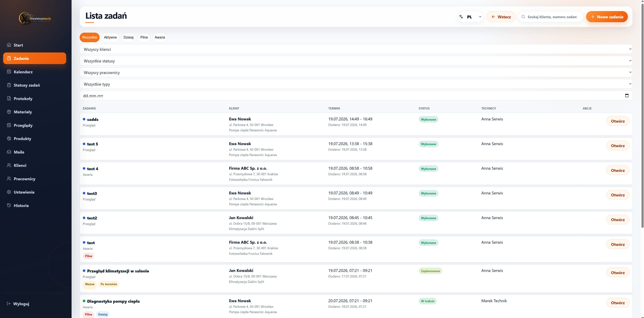
Task: Click the morenatech logo
Action: point(35,18)
